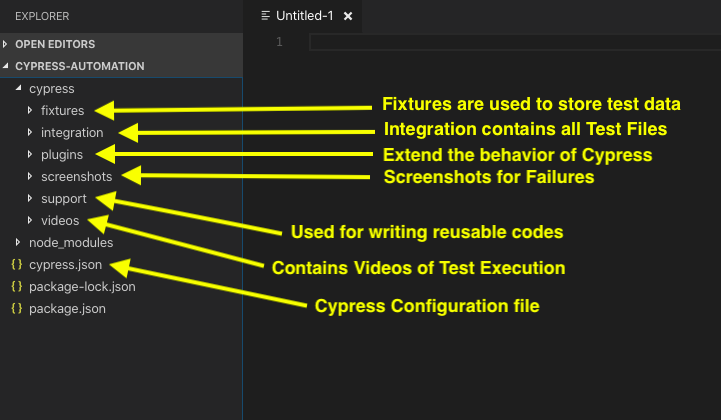721x420 pixels.
Task: Select the plugins folder name
Action: (62, 155)
